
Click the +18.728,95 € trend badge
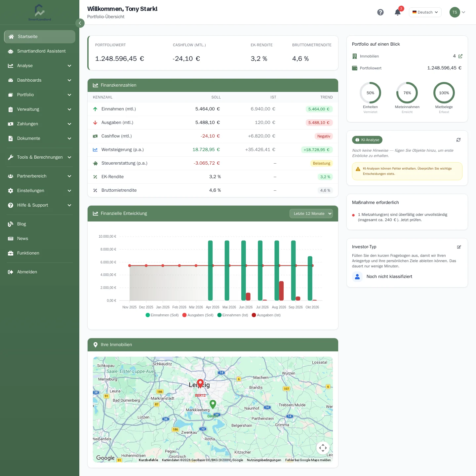coord(317,150)
